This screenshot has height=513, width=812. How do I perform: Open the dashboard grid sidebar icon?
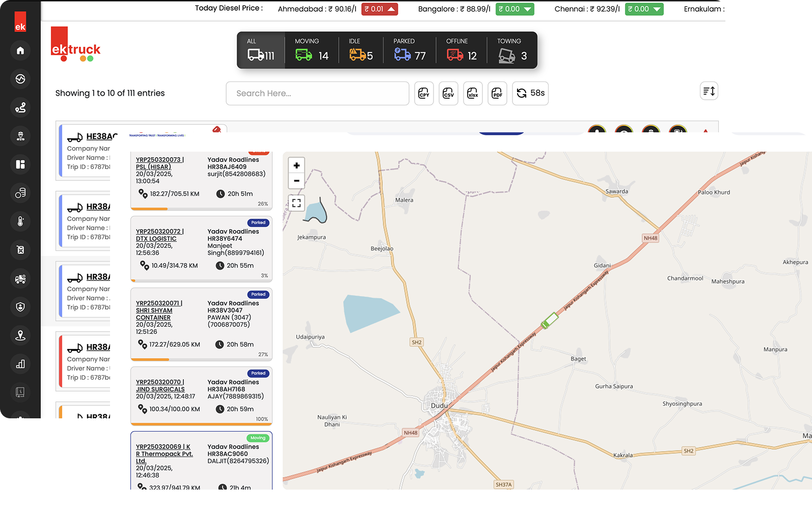[20, 164]
